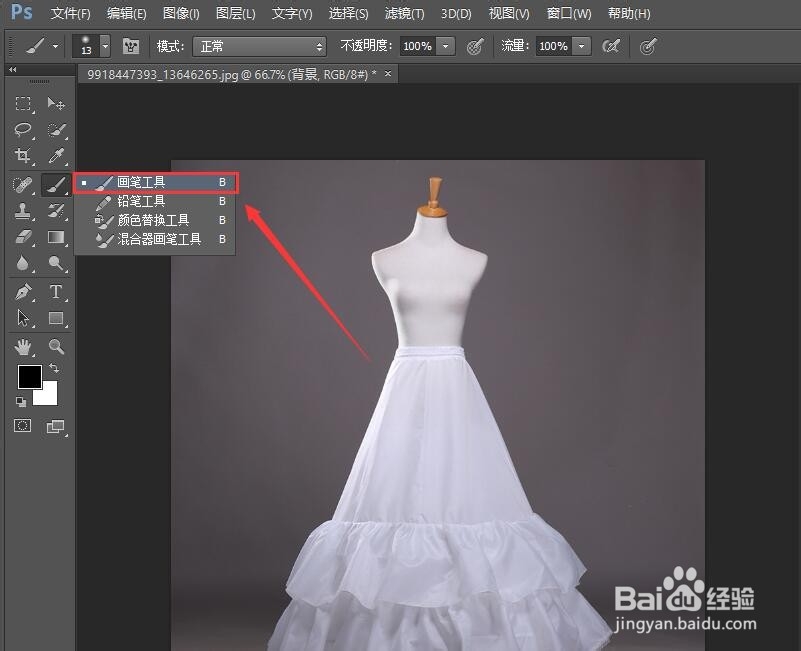This screenshot has width=801, height=651.
Task: Toggle tablet pressure for opacity
Action: (475, 46)
